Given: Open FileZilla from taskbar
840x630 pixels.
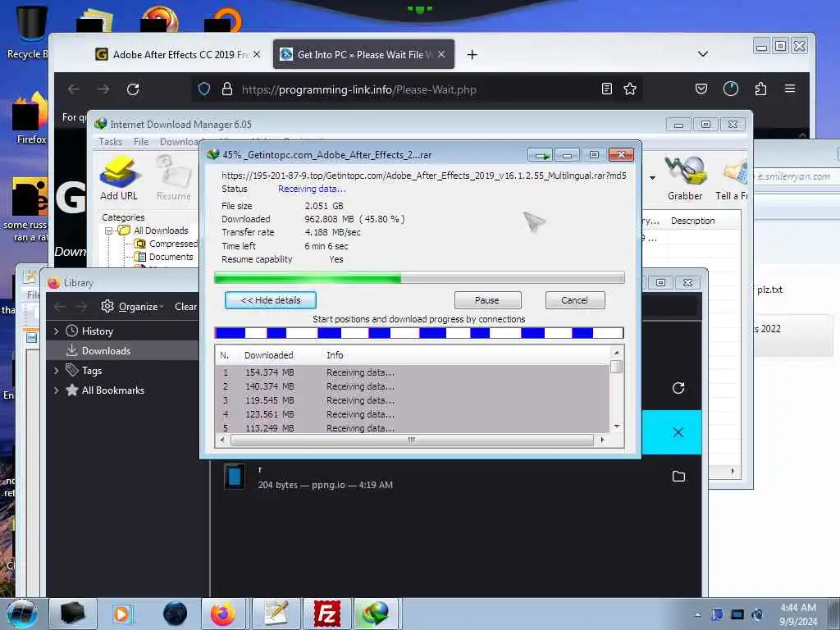Looking at the screenshot, I should (326, 614).
